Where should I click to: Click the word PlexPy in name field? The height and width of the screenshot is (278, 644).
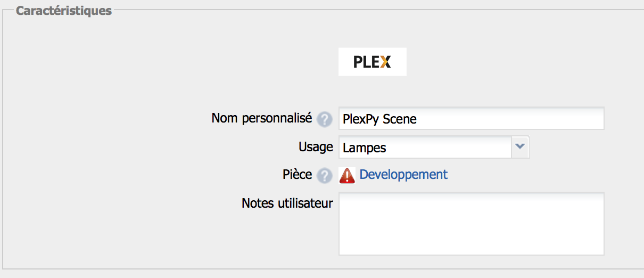361,119
